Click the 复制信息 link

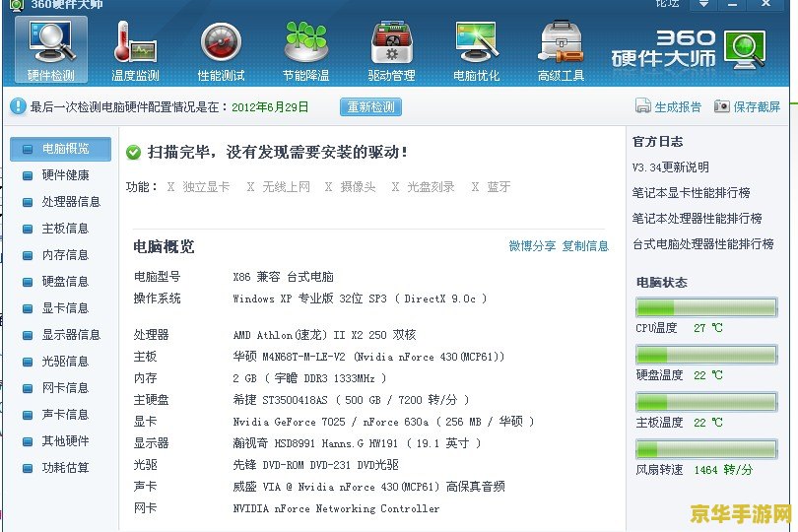[585, 246]
